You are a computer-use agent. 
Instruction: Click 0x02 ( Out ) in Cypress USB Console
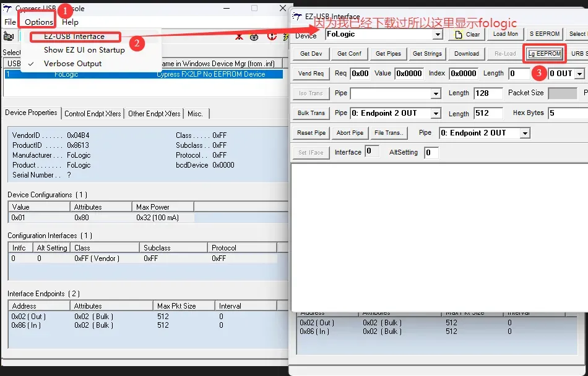(28, 317)
